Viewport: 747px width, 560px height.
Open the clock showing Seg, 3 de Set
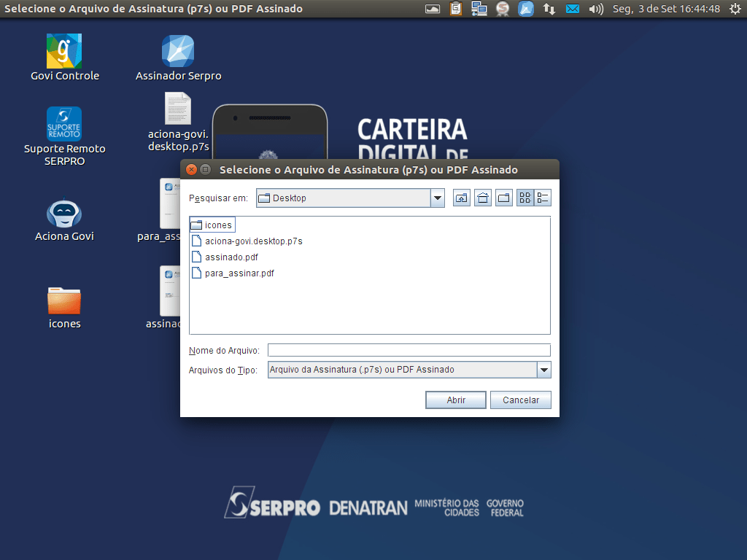pos(666,9)
